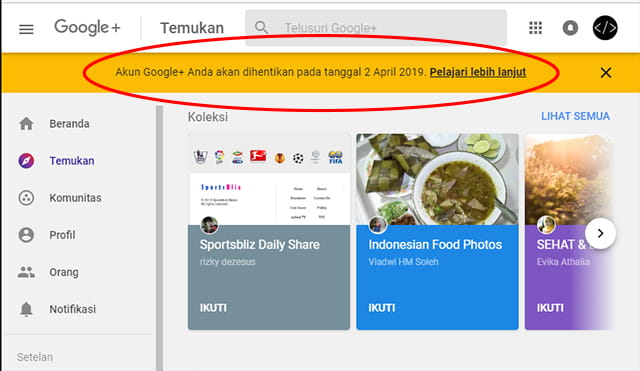Click the Google+ logo

tap(87, 28)
